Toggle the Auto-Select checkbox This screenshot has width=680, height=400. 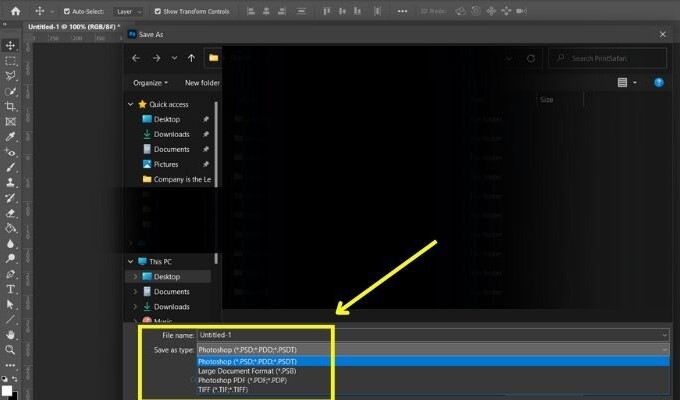point(67,11)
